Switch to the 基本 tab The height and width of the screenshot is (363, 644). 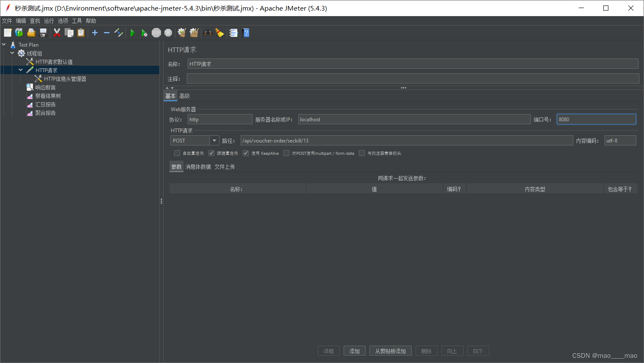pyautogui.click(x=170, y=96)
